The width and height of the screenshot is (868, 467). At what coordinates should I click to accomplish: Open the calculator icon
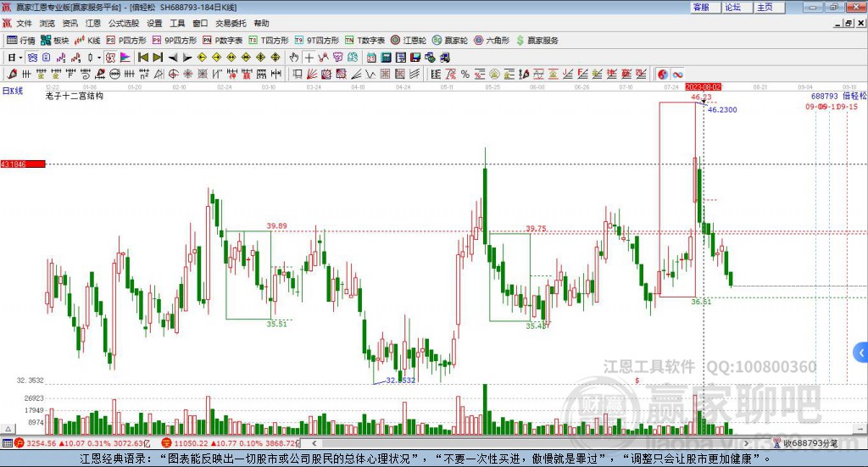point(386,57)
